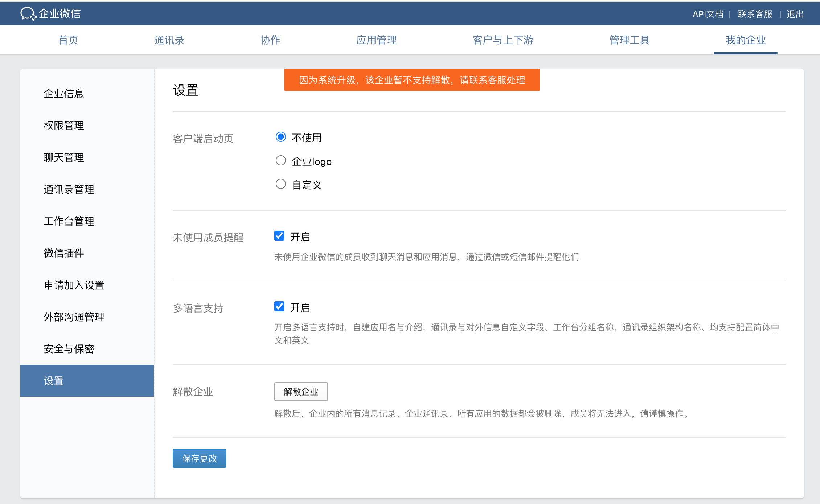Screen dimensions: 820x504
Task: Select 权限管理 in the sidebar
Action: (x=64, y=125)
